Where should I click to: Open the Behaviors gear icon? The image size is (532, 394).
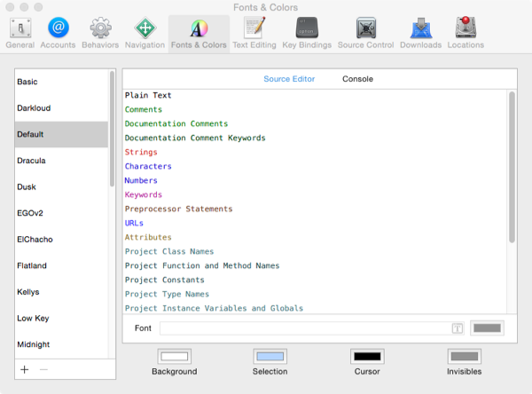tap(100, 28)
